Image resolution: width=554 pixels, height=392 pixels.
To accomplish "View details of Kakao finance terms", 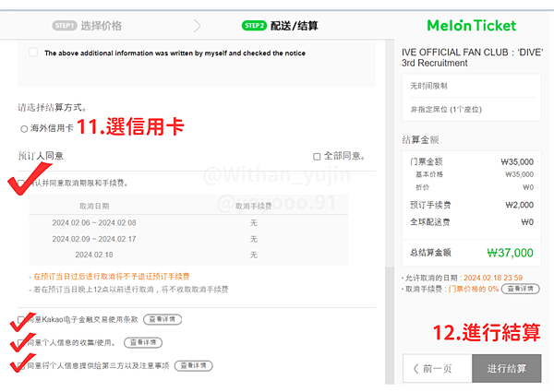I will pos(163,319).
